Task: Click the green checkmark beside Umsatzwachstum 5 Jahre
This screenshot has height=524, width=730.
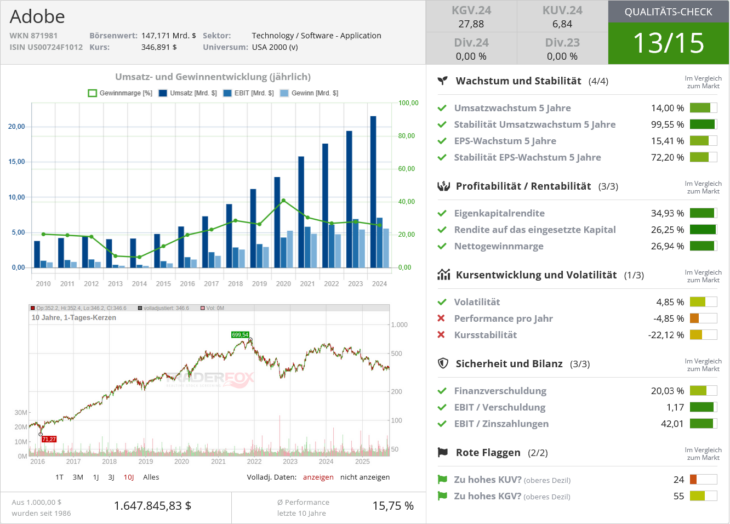Action: coord(442,108)
